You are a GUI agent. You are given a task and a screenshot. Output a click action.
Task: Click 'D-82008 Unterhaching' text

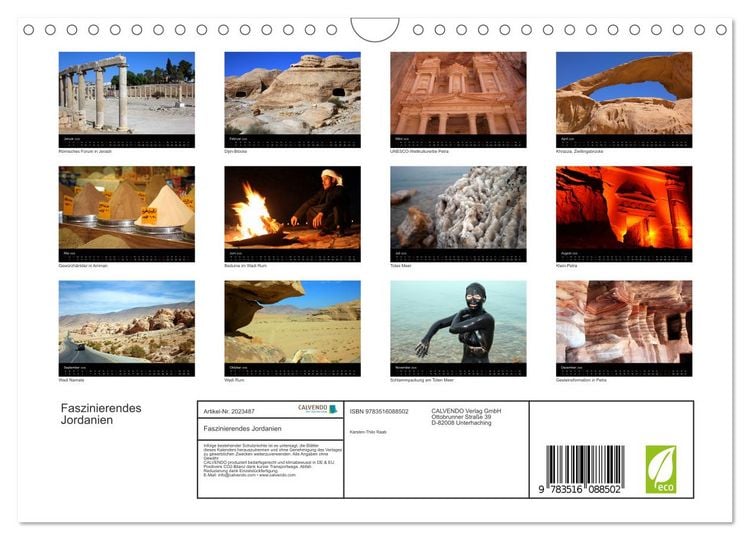tap(461, 423)
